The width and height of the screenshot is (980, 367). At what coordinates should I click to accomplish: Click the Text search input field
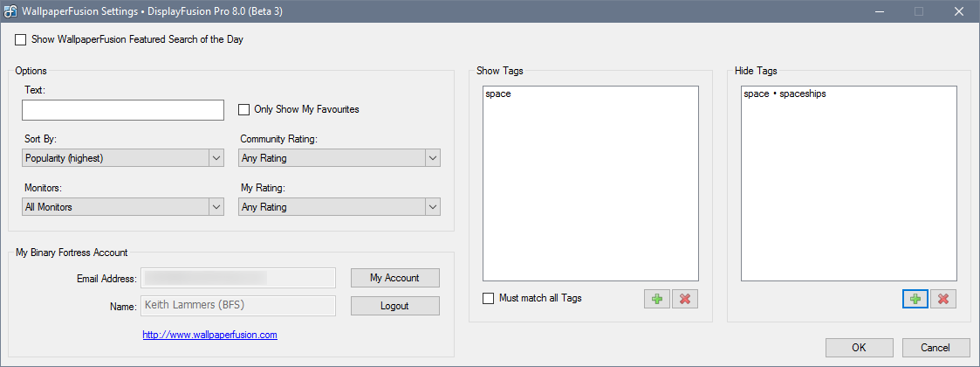click(x=123, y=110)
